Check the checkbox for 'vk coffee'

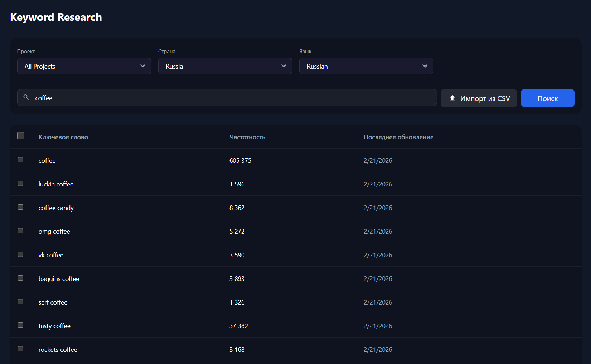(x=20, y=254)
